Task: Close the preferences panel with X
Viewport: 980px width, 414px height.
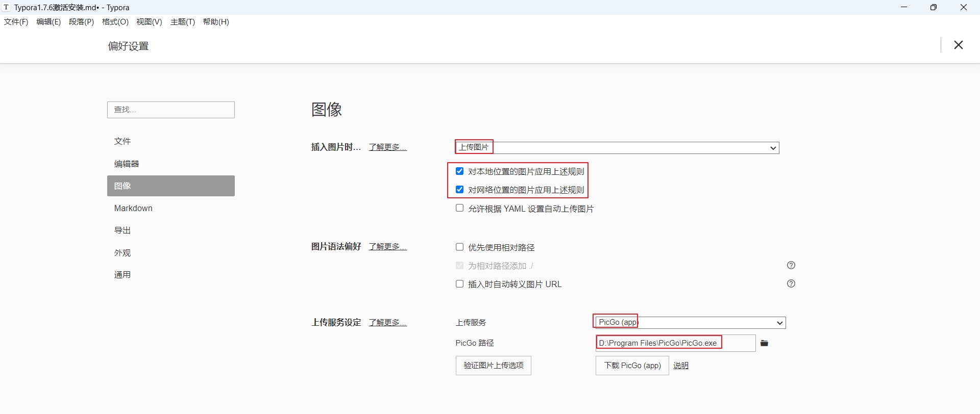Action: coord(959,45)
